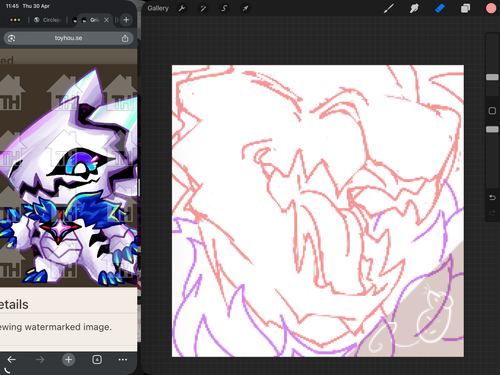The width and height of the screenshot is (500, 375).
Task: Click the browser window control dots
Action: coord(15,20)
